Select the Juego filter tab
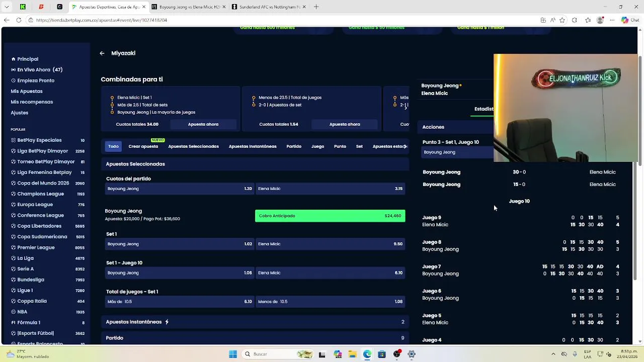Screen dimensions: 644x362 click(x=317, y=146)
